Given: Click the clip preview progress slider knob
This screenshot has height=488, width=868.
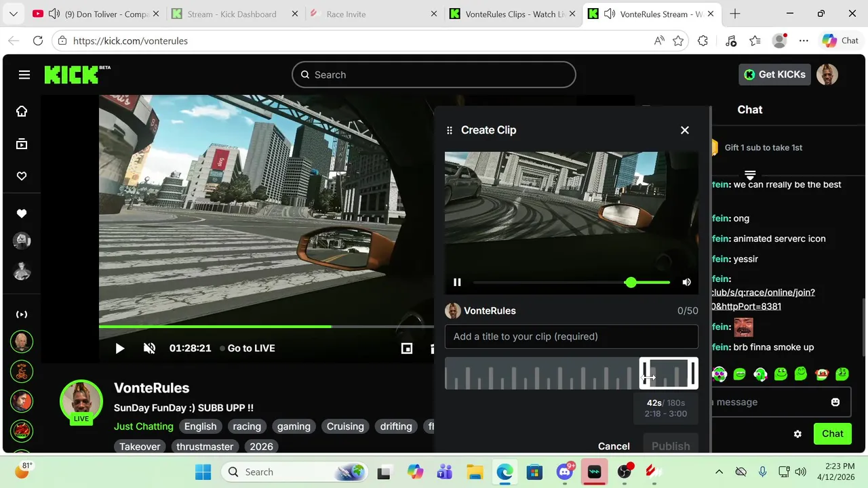Looking at the screenshot, I should pos(631,282).
